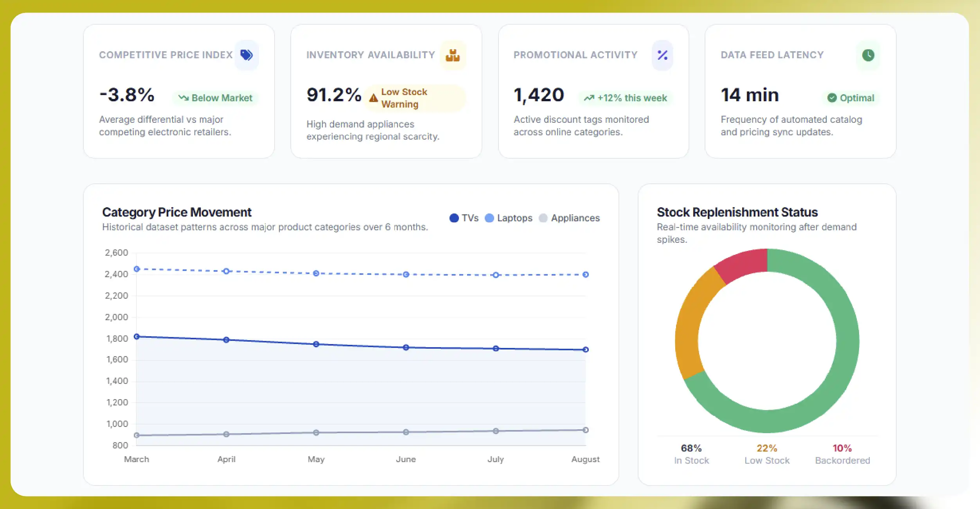Click the Laptops data point for March
Viewport: 980px width, 509px height.
pos(137,269)
